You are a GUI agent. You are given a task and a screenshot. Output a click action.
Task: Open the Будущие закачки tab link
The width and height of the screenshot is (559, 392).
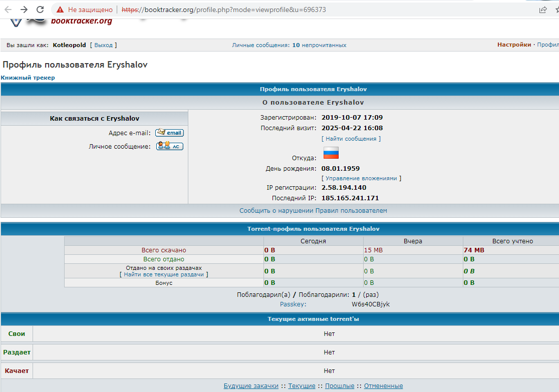251,386
